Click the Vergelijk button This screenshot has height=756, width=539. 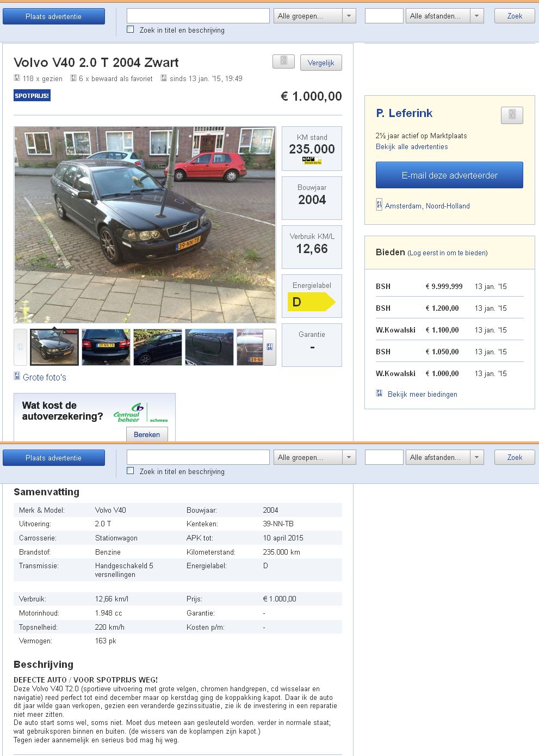click(x=321, y=63)
